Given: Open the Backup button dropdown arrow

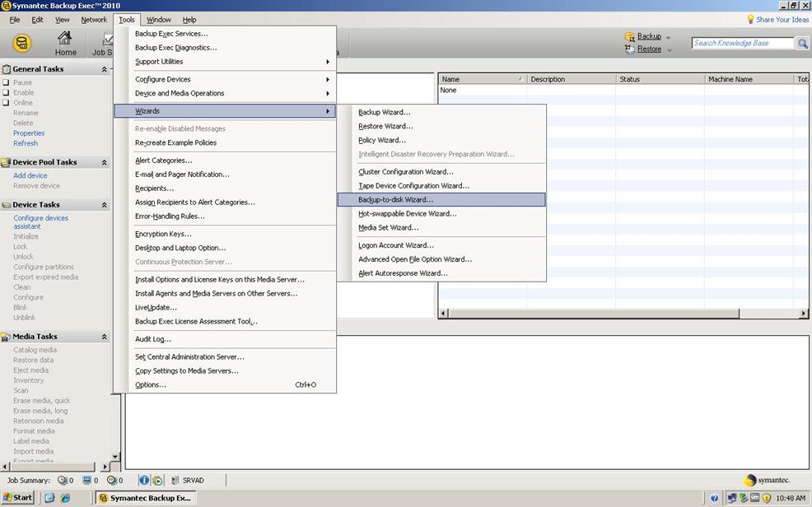Looking at the screenshot, I should click(x=668, y=37).
